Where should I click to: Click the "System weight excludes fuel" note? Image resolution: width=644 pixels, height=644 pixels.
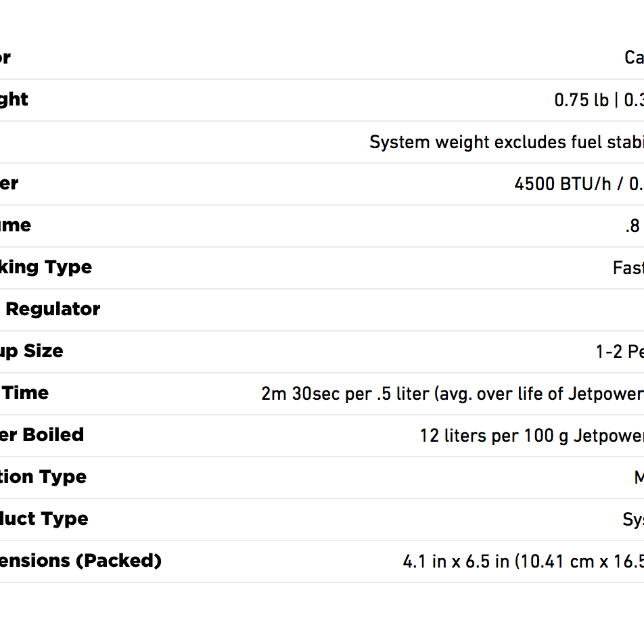pos(506,142)
